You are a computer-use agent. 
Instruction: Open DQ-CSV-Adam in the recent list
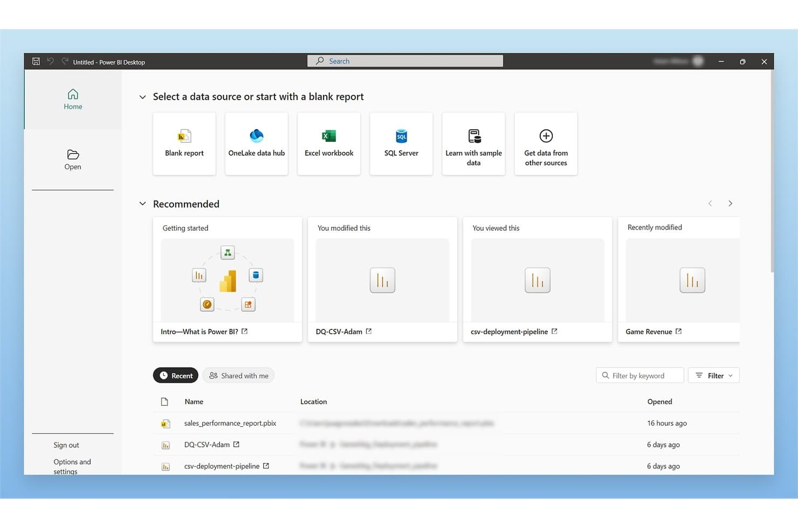pyautogui.click(x=207, y=445)
